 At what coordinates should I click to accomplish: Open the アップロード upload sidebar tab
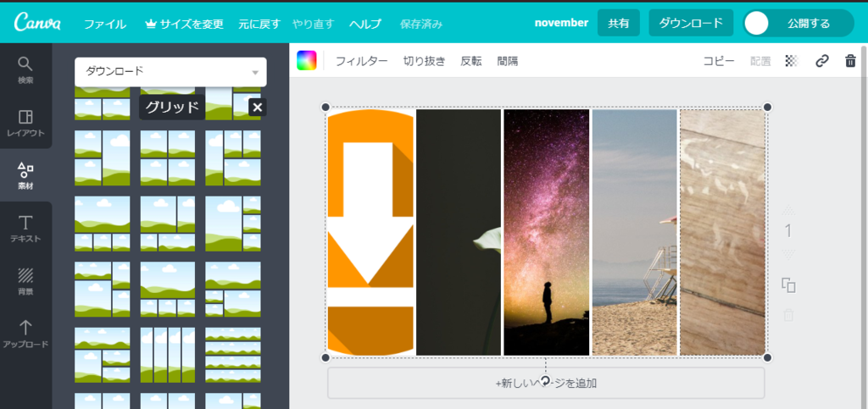click(x=25, y=334)
